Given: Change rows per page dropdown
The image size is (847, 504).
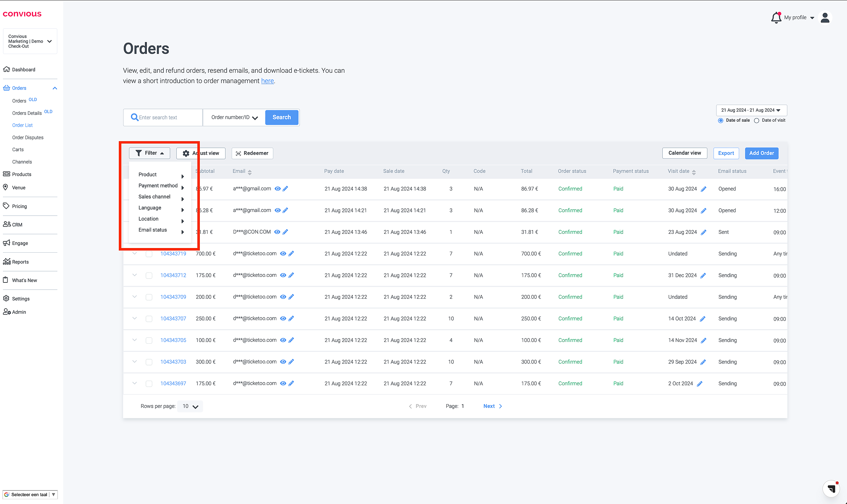Looking at the screenshot, I should (190, 406).
